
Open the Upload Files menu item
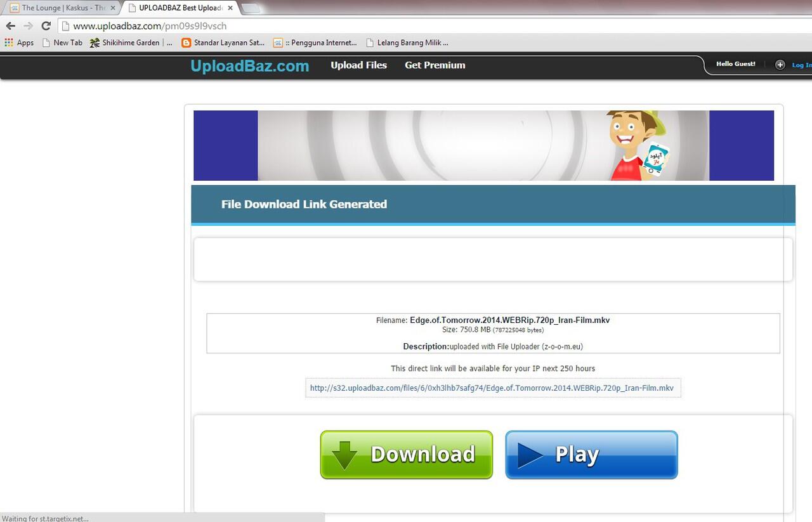pos(358,65)
